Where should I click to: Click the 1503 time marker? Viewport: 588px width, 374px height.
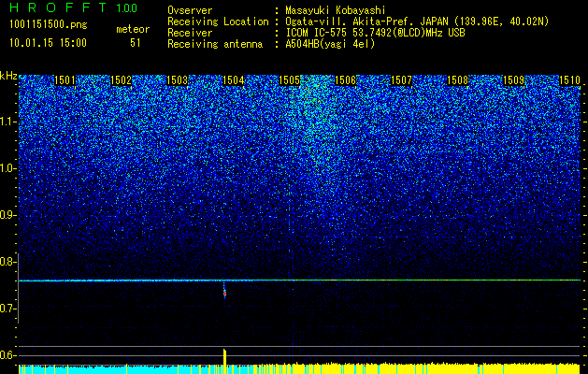click(x=177, y=80)
